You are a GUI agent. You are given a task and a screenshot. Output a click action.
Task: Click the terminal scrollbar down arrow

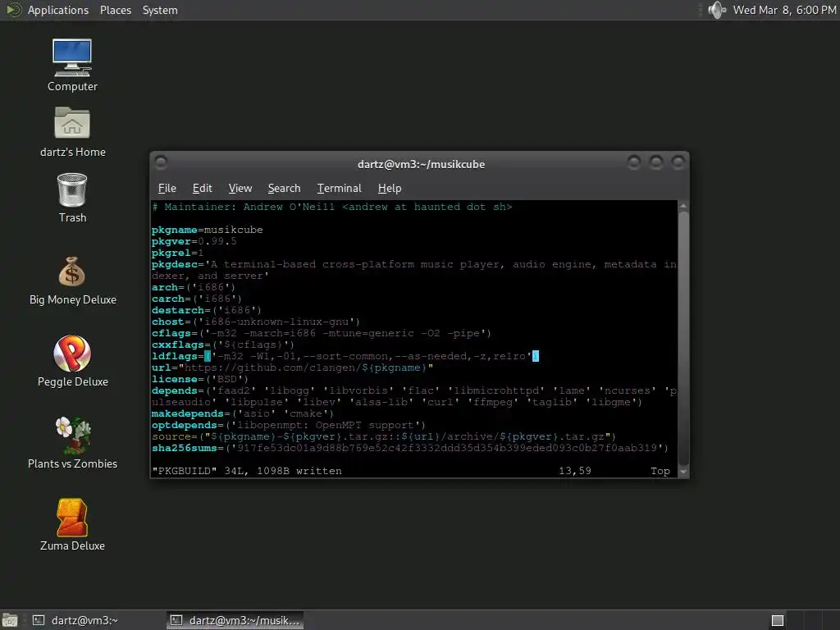point(683,472)
